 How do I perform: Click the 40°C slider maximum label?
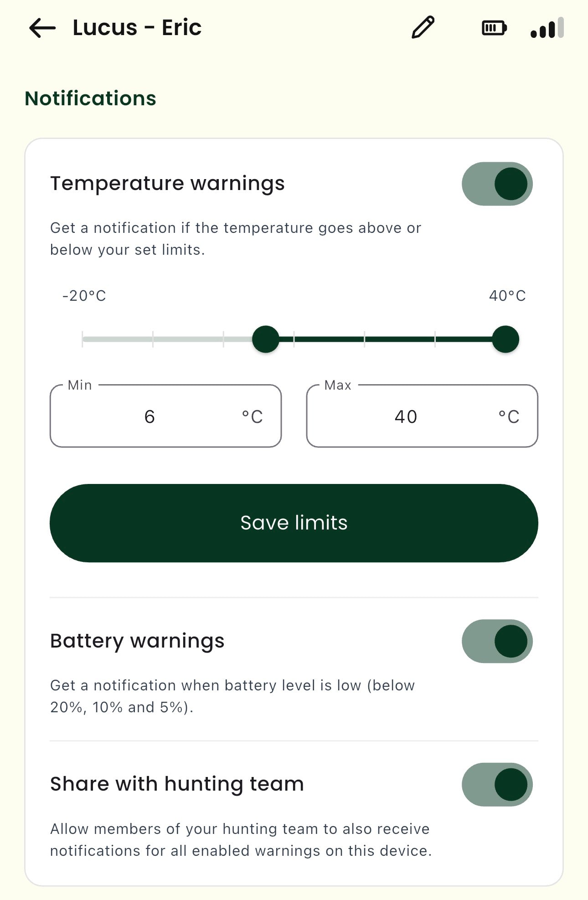[507, 296]
